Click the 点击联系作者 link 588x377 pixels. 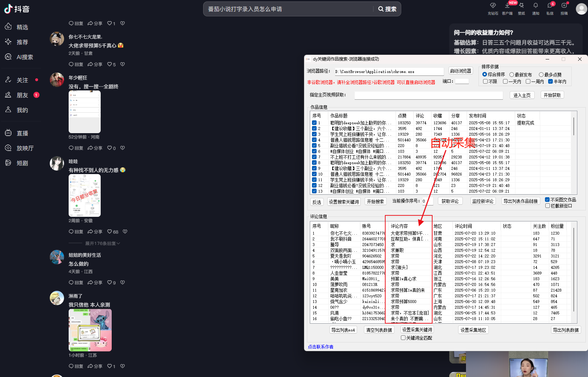click(x=320, y=346)
